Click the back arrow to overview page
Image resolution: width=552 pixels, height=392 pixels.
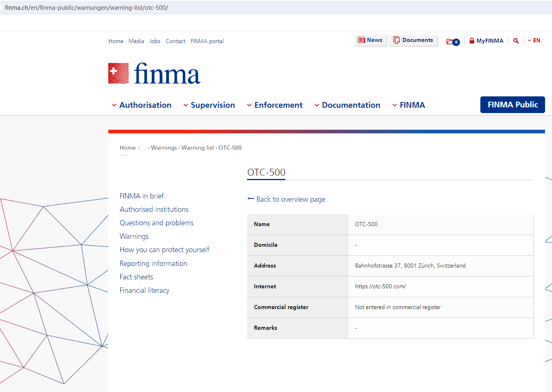point(251,199)
